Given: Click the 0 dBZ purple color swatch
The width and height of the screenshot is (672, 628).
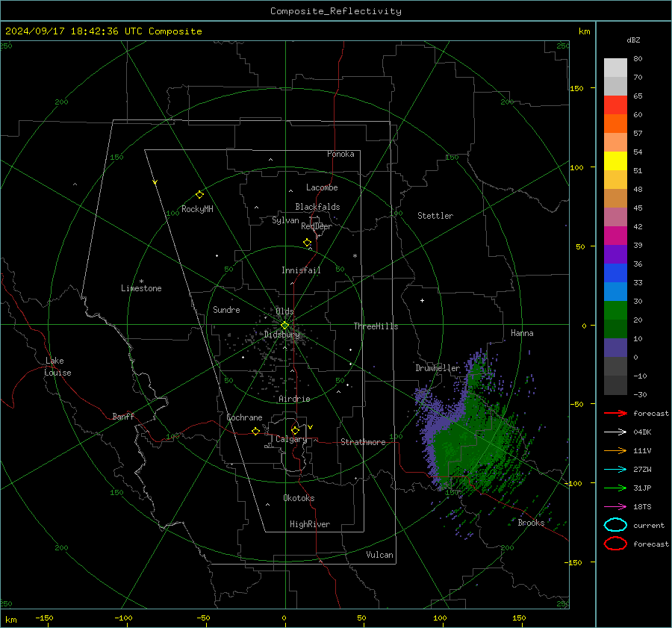Looking at the screenshot, I should pos(615,348).
